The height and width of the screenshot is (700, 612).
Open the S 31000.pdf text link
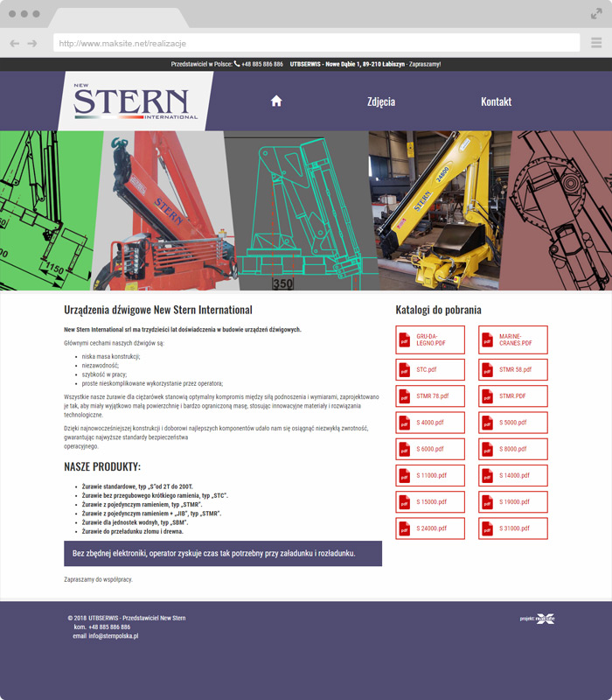[514, 528]
